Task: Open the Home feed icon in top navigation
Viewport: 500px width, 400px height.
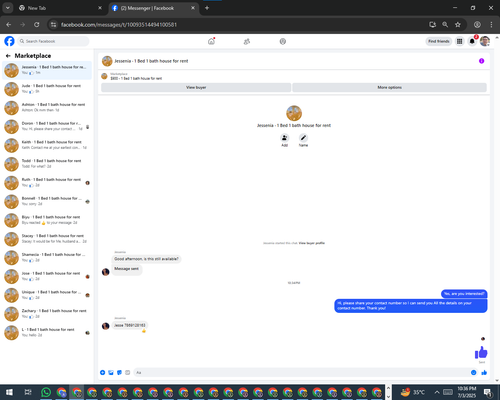Action: (211, 41)
